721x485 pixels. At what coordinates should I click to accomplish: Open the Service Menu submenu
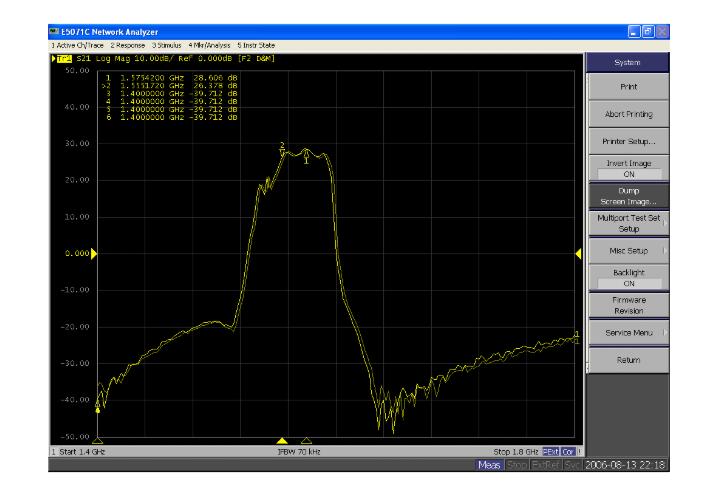[631, 332]
